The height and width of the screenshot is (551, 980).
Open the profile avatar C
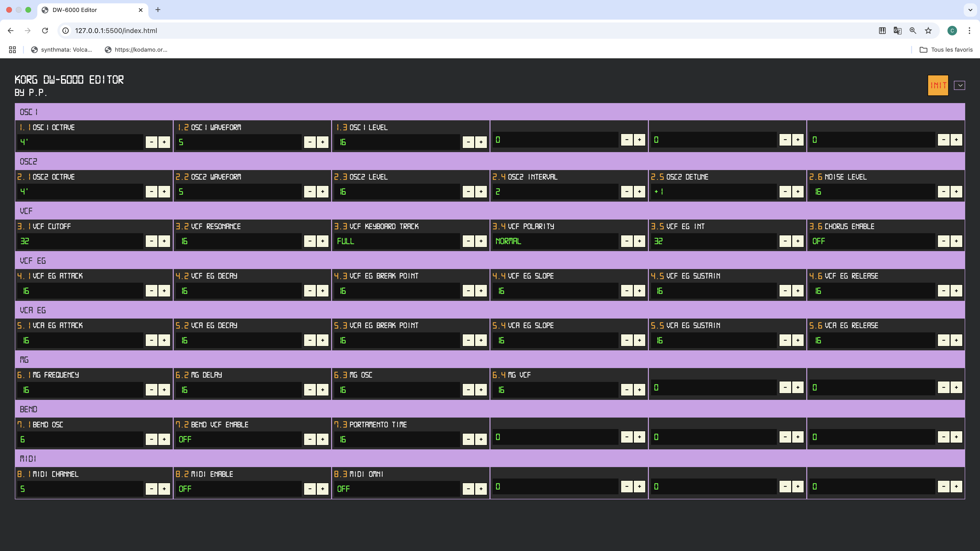[x=952, y=30]
